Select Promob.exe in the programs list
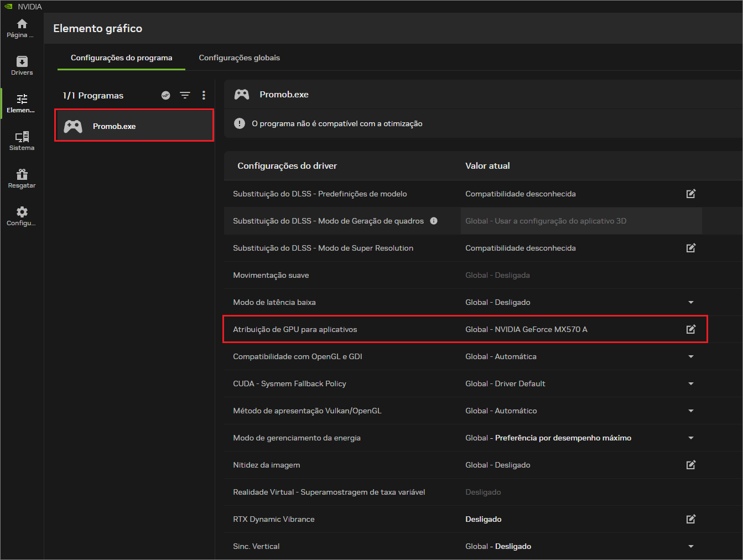This screenshot has height=560, width=743. tap(134, 126)
